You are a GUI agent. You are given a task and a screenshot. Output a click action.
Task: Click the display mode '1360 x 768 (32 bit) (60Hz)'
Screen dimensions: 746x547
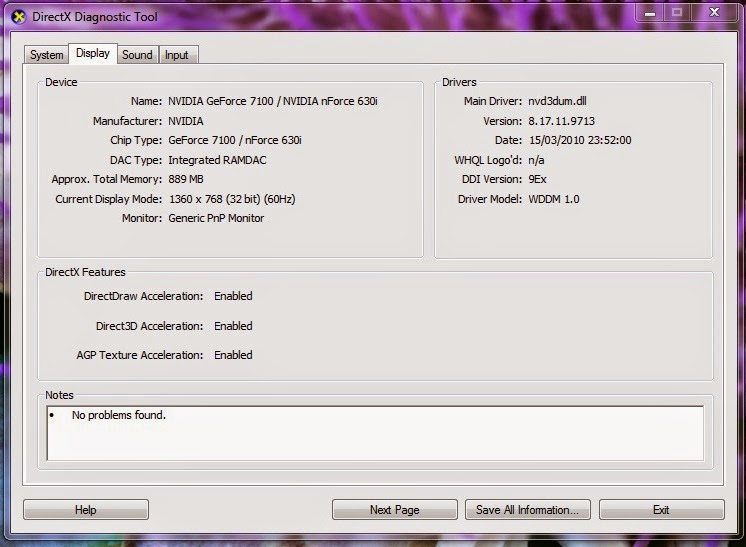click(x=232, y=199)
